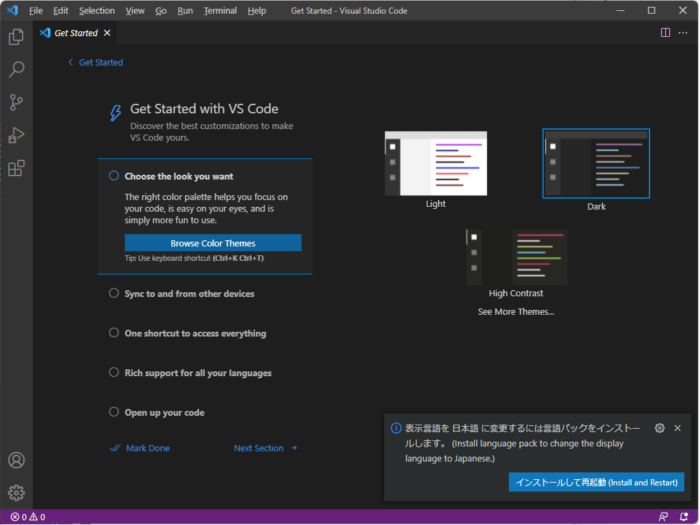Open the Terminal menu
Viewport: 700px width, 525px height.
point(220,10)
